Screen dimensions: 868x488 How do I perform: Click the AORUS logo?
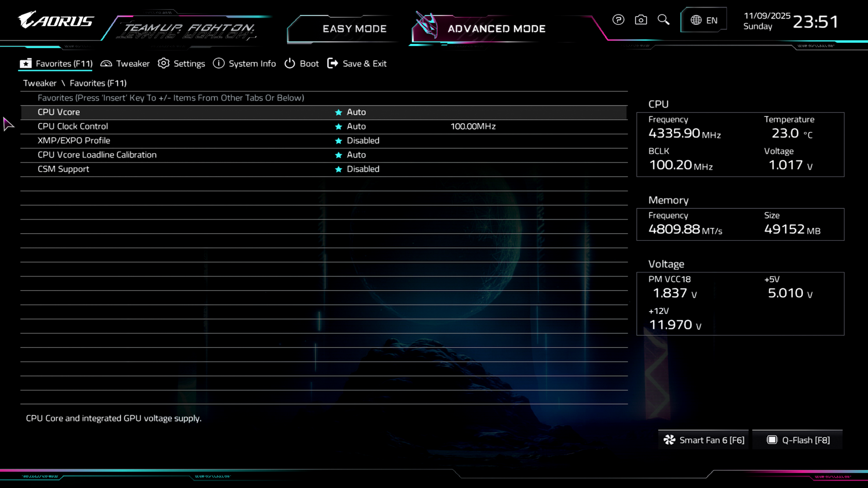pyautogui.click(x=56, y=21)
